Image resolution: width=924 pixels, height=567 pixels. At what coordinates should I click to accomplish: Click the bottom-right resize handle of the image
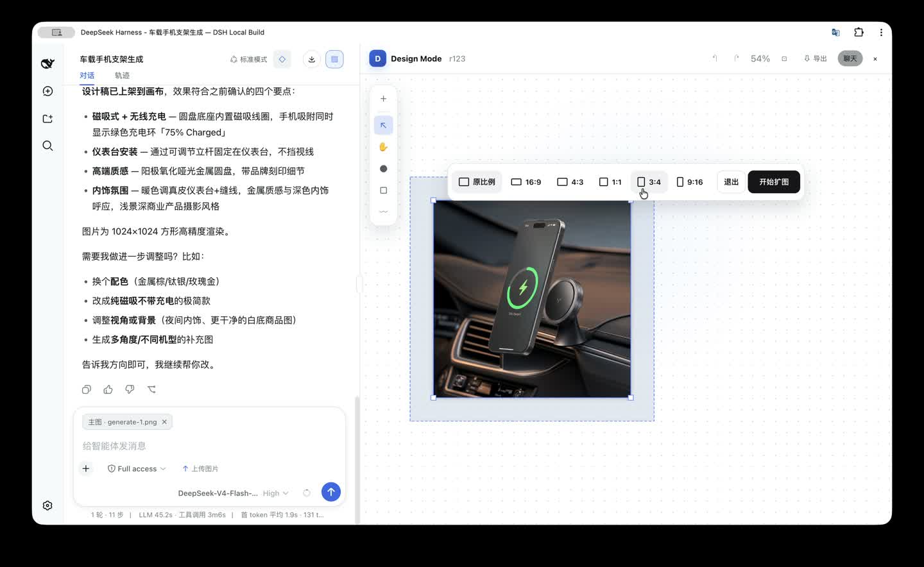[631, 398]
